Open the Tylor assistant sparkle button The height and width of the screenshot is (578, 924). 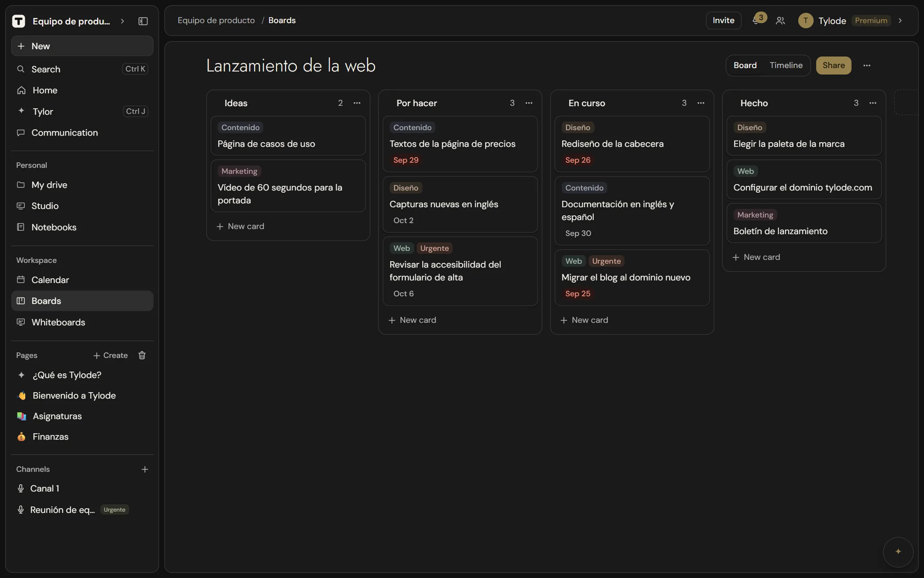(x=898, y=552)
